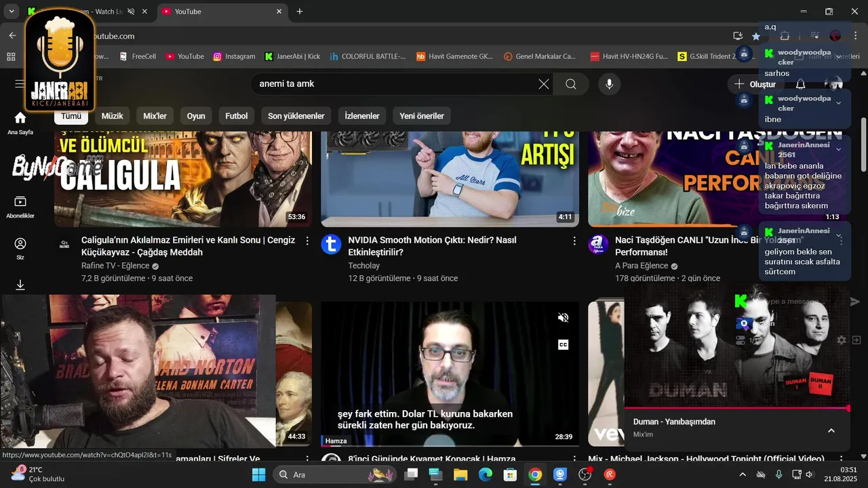Open the A Para Eğlence channel avatar
Viewport: 868px width, 488px height.
[598, 244]
